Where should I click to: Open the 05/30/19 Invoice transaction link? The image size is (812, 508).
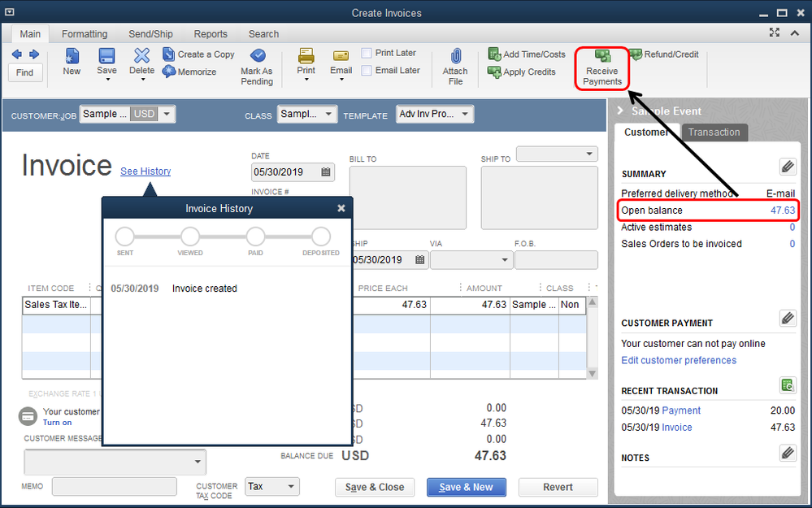tap(677, 428)
